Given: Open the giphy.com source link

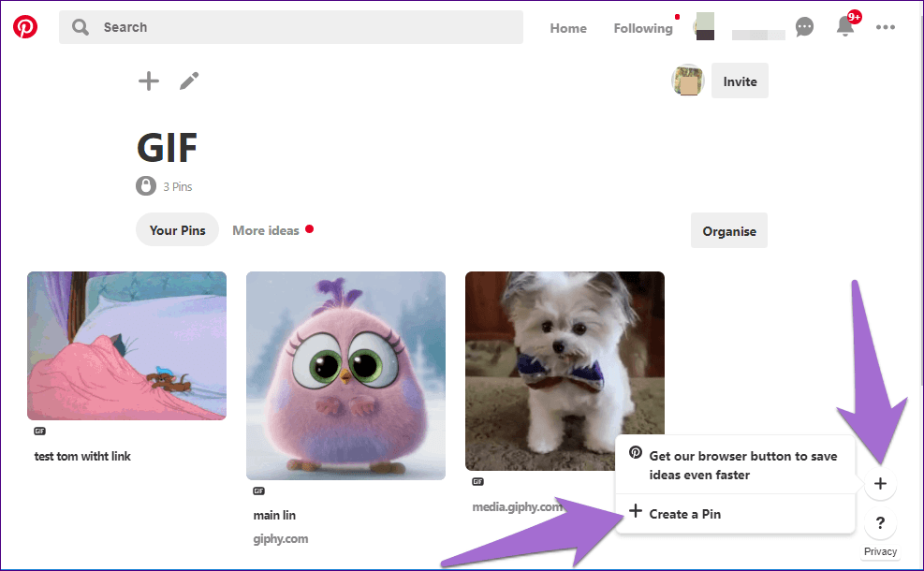Looking at the screenshot, I should (x=281, y=538).
